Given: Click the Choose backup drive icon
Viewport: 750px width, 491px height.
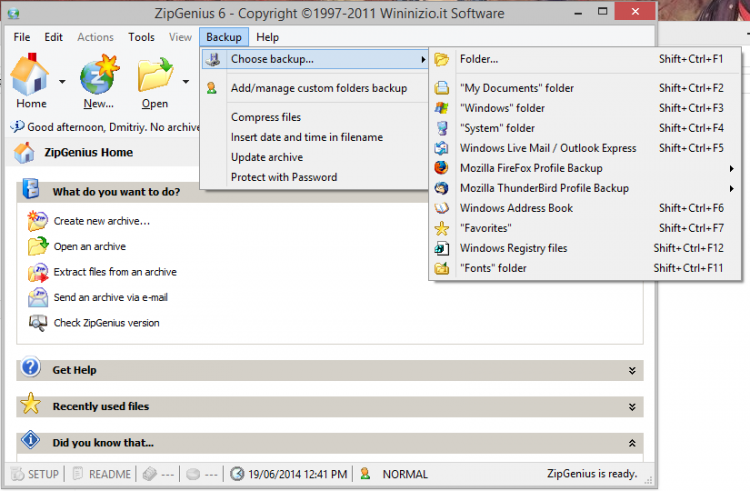Looking at the screenshot, I should pos(213,59).
